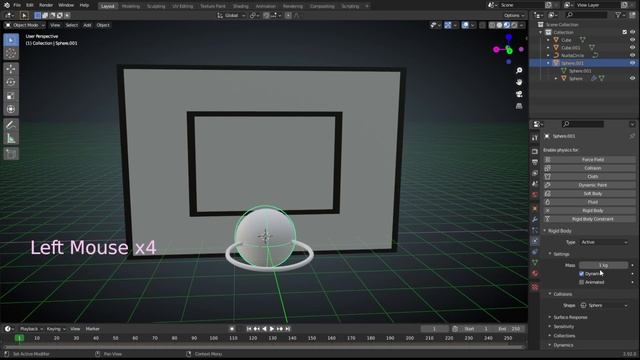Switch to the Sculpting workspace tab
Viewport: 640px width, 360px height.
click(x=156, y=6)
